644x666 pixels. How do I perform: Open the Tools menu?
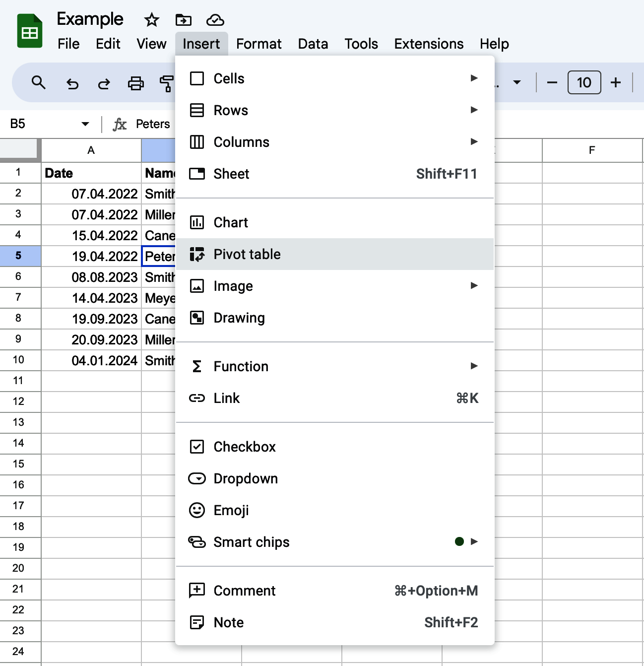tap(361, 44)
